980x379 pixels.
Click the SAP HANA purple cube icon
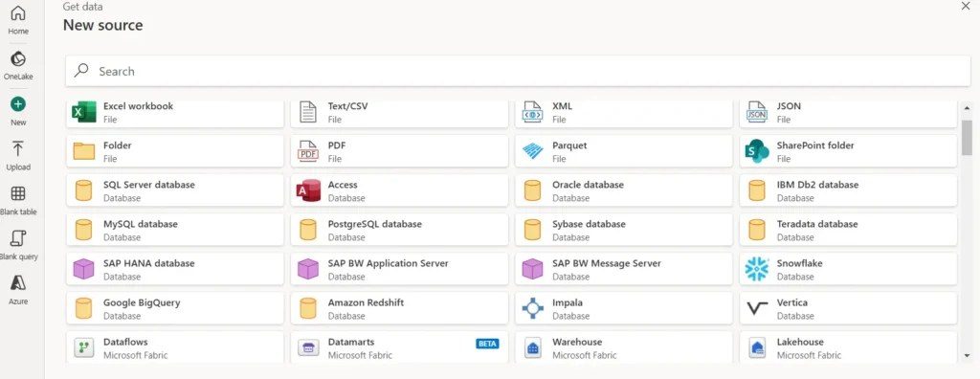click(x=84, y=269)
